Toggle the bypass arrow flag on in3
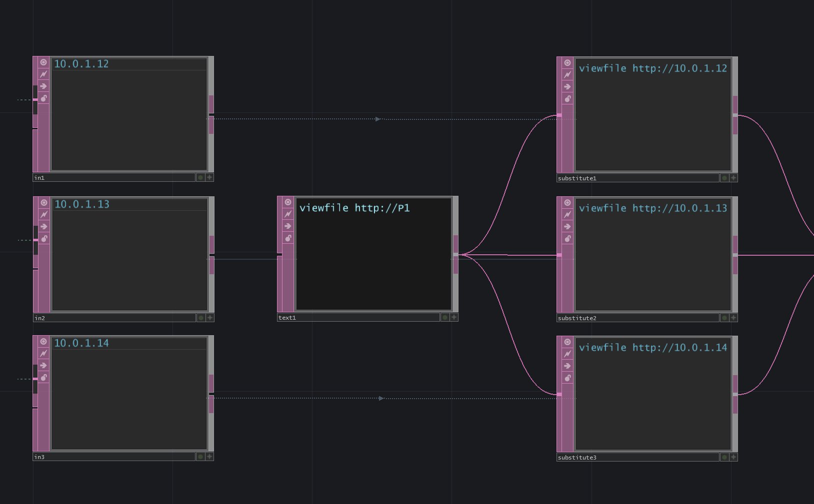 coord(44,366)
